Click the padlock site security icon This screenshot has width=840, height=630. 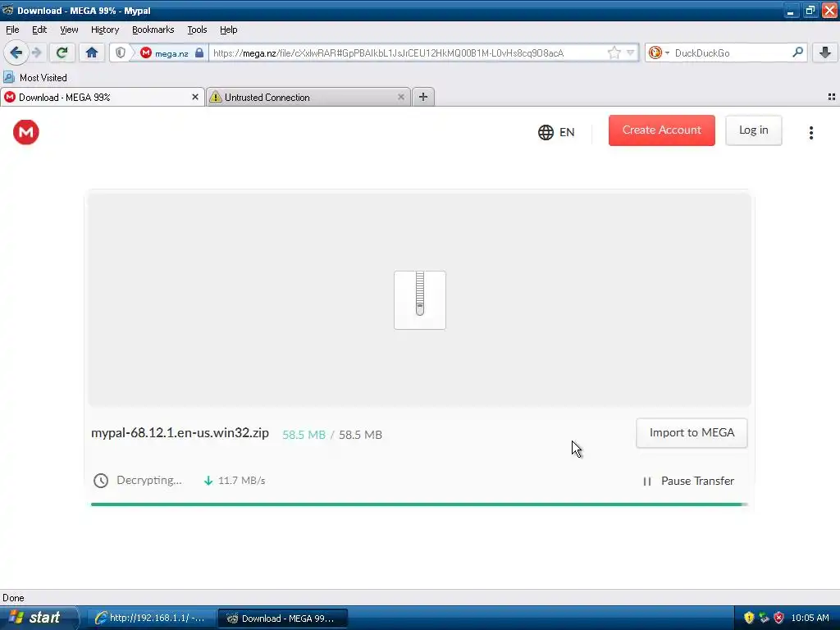coord(199,52)
